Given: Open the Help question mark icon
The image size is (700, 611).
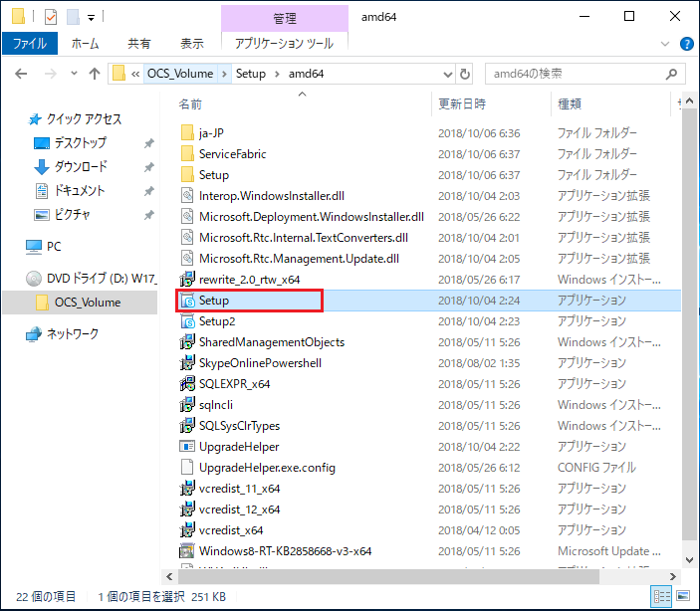Looking at the screenshot, I should [x=686, y=44].
